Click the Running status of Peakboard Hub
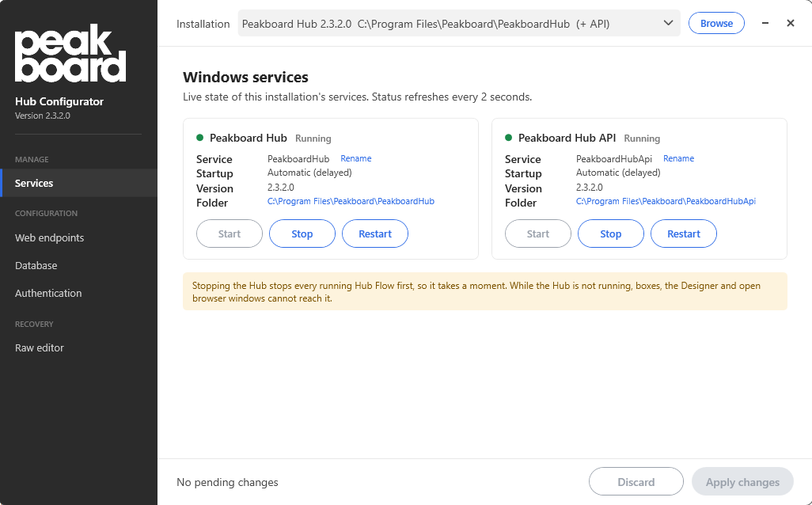This screenshot has width=812, height=505. (313, 139)
